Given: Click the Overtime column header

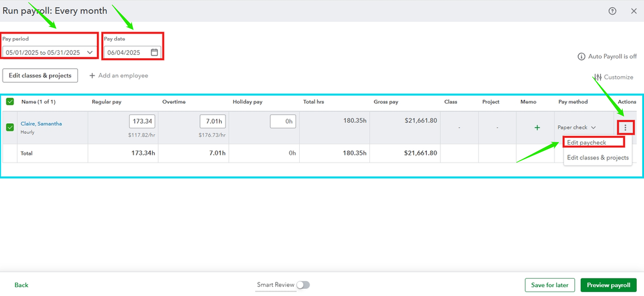Looking at the screenshot, I should click(x=173, y=101).
